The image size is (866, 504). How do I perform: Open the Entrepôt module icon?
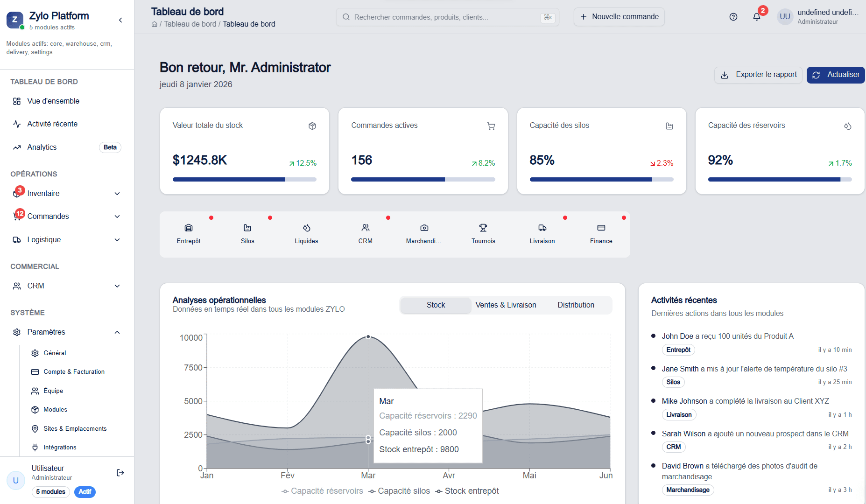pyautogui.click(x=189, y=228)
